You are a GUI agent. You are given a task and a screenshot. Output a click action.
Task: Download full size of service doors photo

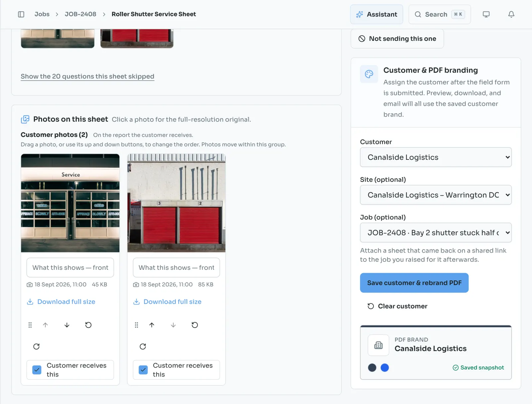click(61, 302)
